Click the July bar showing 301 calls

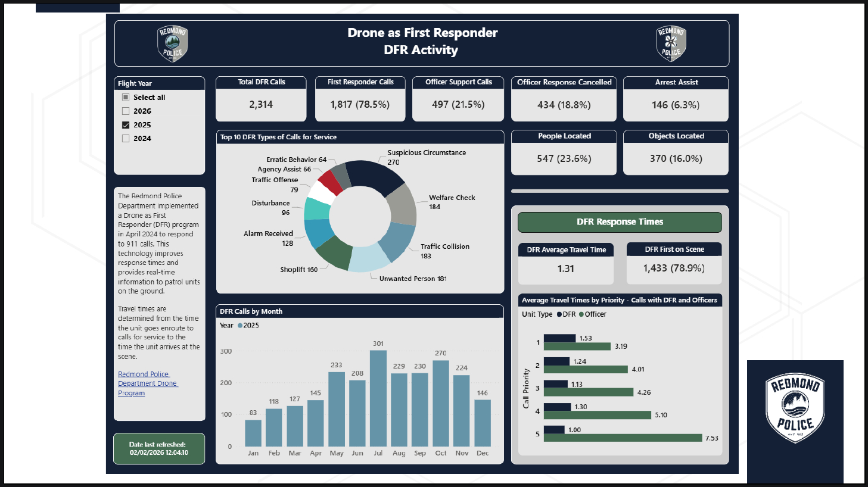(x=378, y=399)
